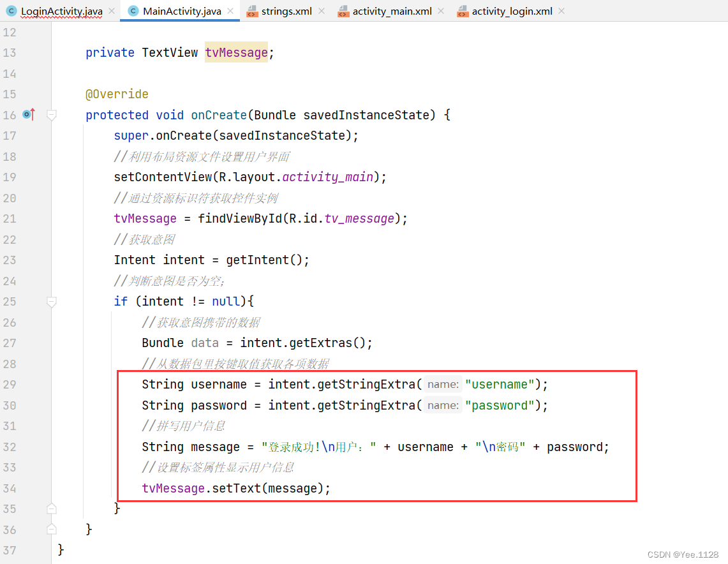Click line number 34 in the gutter
Screen dimensions: 728x564
10,488
